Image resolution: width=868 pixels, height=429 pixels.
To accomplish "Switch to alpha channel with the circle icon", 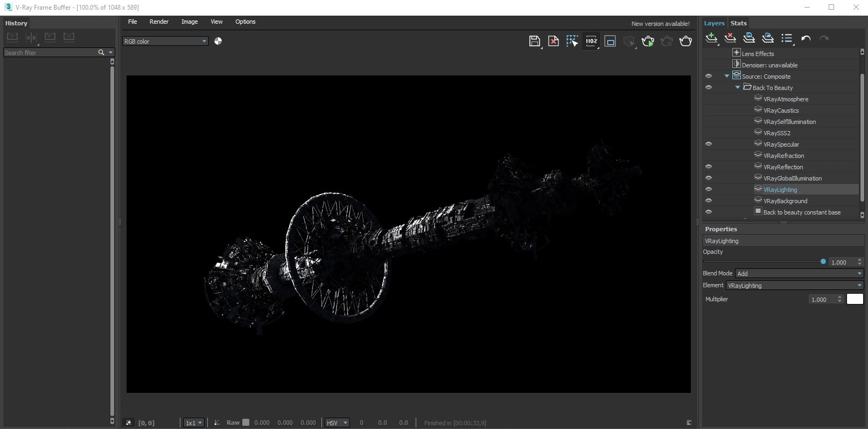I will point(218,41).
